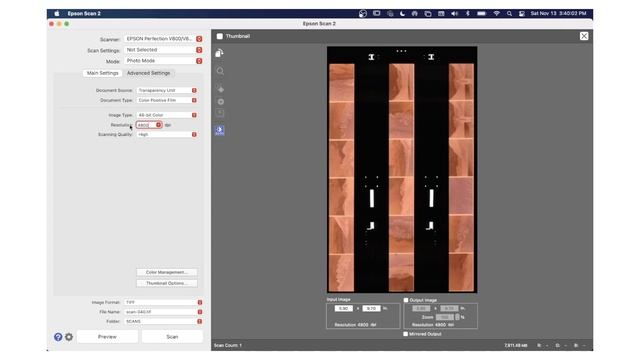Open Spotlight search in menu bar
The height and width of the screenshot is (360, 640).
point(509,13)
